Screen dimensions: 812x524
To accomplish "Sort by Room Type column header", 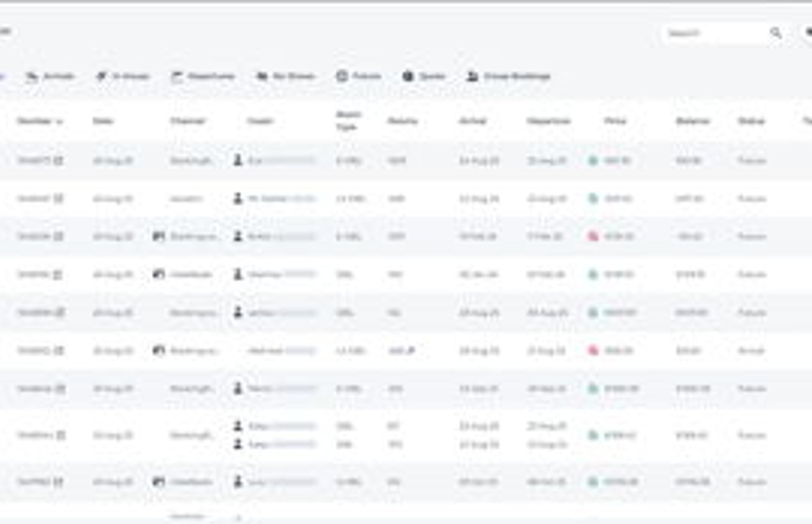I will pos(348,121).
